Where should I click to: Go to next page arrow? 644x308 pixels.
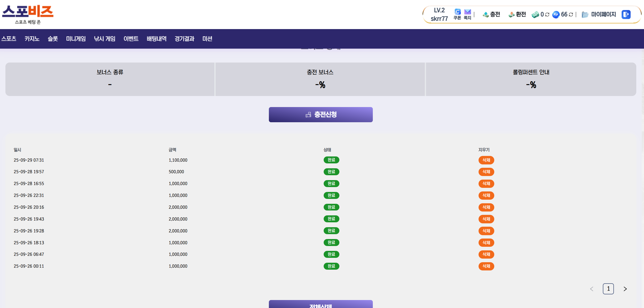pyautogui.click(x=625, y=289)
